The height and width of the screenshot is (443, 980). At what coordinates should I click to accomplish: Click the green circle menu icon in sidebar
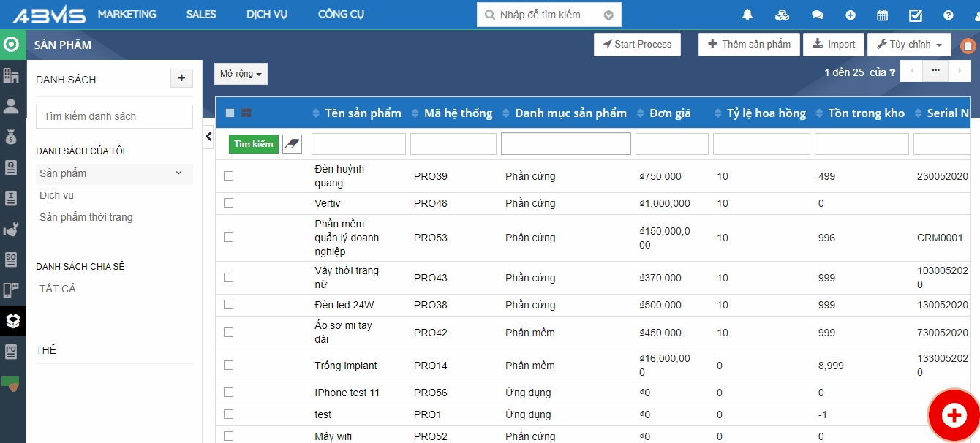11,45
